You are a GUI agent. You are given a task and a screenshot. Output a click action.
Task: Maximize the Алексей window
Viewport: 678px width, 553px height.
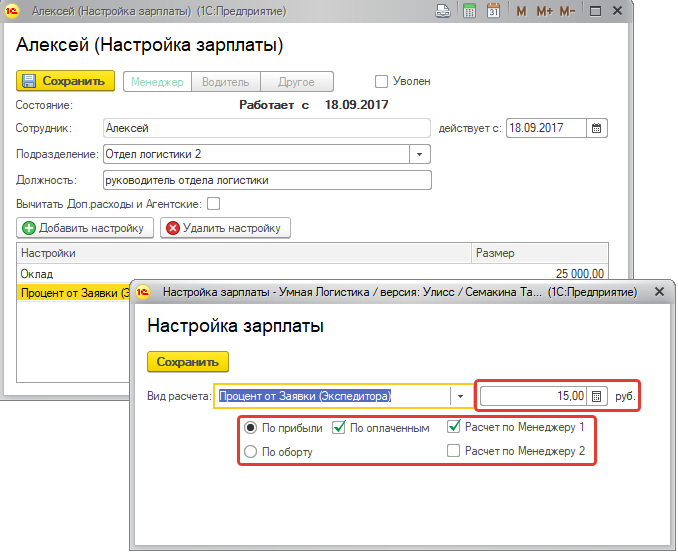click(x=595, y=11)
